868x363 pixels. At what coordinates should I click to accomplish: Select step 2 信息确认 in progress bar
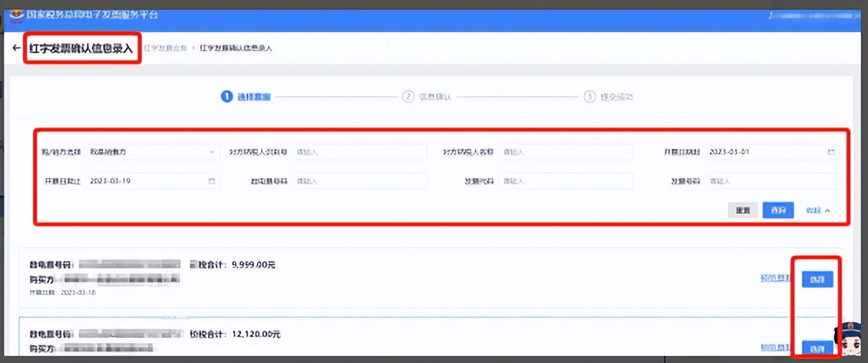pos(427,96)
